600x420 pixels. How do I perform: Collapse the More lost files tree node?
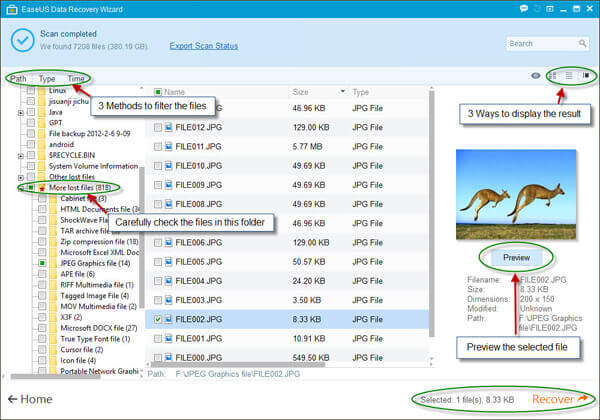(x=21, y=187)
